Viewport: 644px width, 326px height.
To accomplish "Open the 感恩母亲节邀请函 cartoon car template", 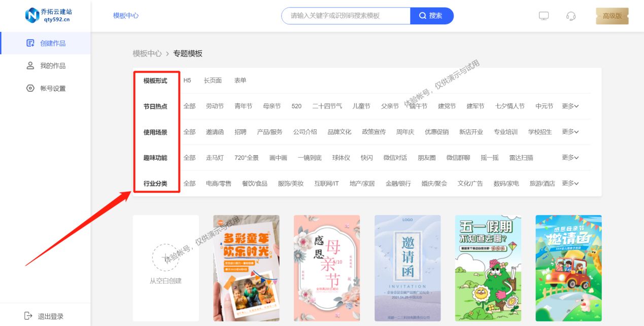I will click(568, 268).
